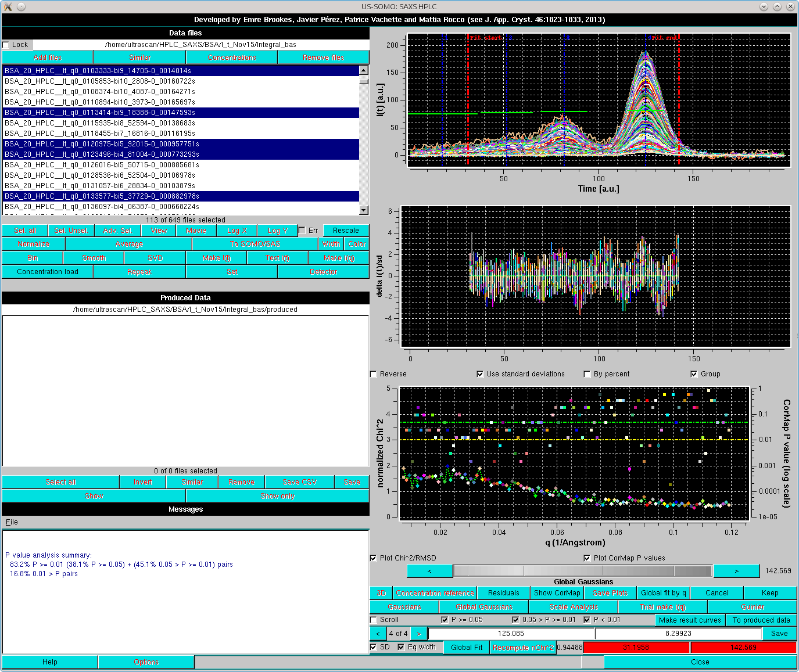Click the red field showing 31.1953
The width and height of the screenshot is (799, 672).
(x=636, y=647)
